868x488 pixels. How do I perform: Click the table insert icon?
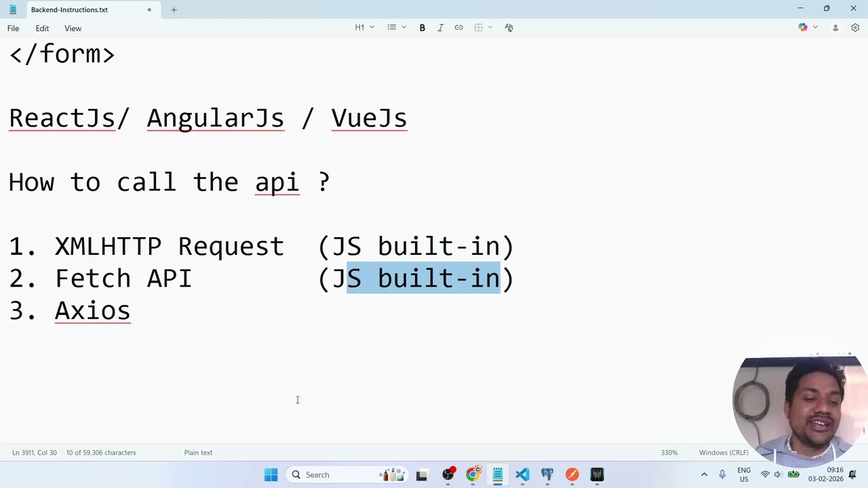click(x=479, y=28)
